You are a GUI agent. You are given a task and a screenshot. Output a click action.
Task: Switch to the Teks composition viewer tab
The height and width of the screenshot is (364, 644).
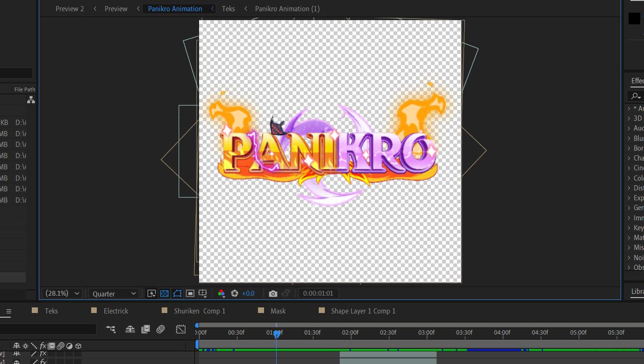click(x=229, y=9)
